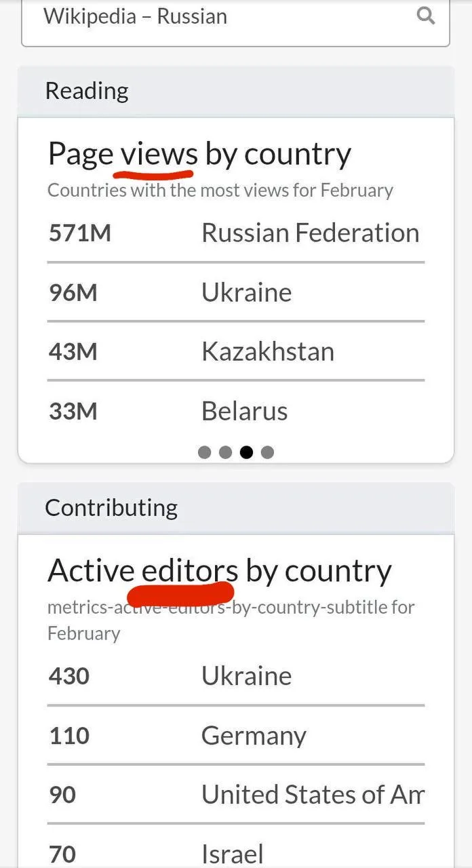The height and width of the screenshot is (868, 472).
Task: Click the Belarus page views row
Action: tap(236, 412)
